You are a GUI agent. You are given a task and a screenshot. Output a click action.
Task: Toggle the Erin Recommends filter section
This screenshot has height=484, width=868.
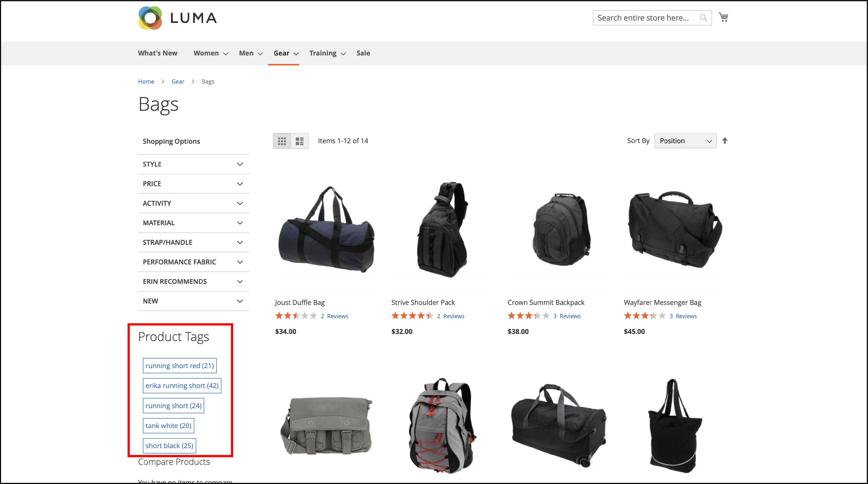tap(192, 281)
